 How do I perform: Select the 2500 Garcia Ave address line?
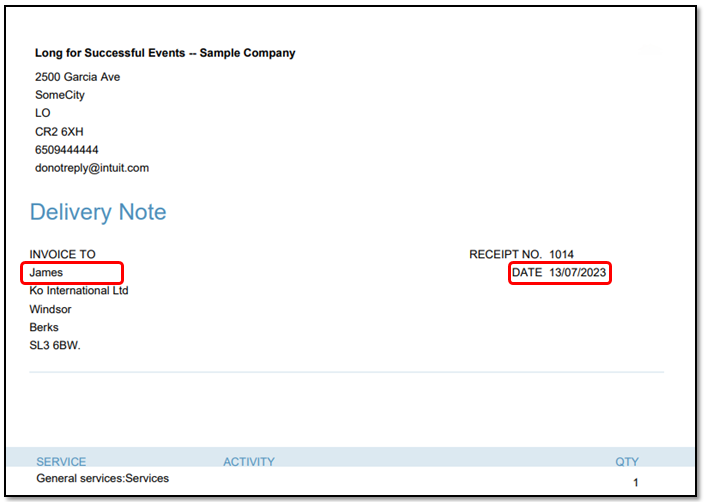pyautogui.click(x=78, y=77)
